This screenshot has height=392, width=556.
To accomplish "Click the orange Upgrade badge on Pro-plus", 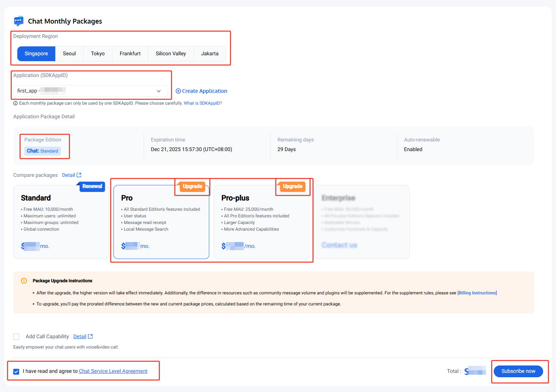I will (293, 186).
